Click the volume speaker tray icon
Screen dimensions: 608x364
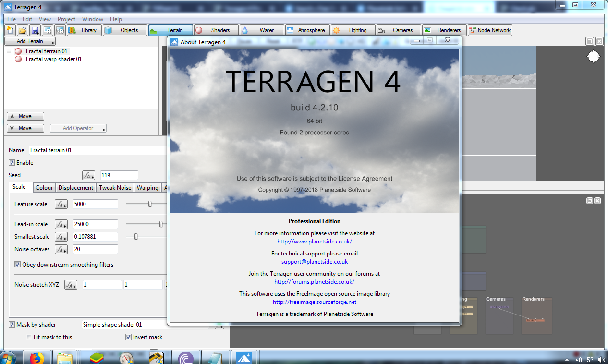602,360
